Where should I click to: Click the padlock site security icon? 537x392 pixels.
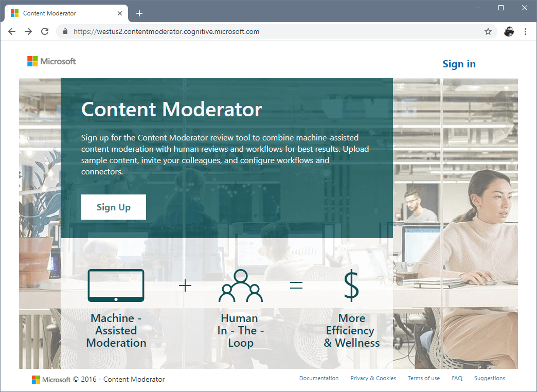click(x=65, y=31)
